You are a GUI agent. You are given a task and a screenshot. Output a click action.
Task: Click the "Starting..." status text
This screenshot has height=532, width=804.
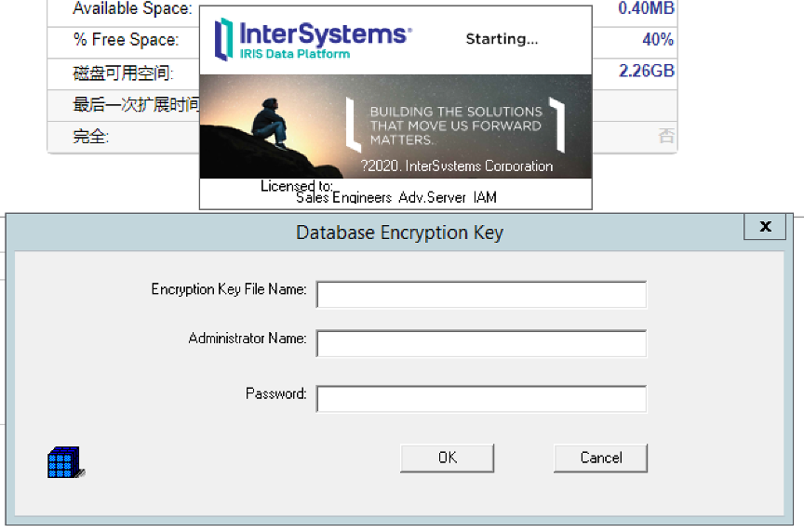pyautogui.click(x=502, y=39)
